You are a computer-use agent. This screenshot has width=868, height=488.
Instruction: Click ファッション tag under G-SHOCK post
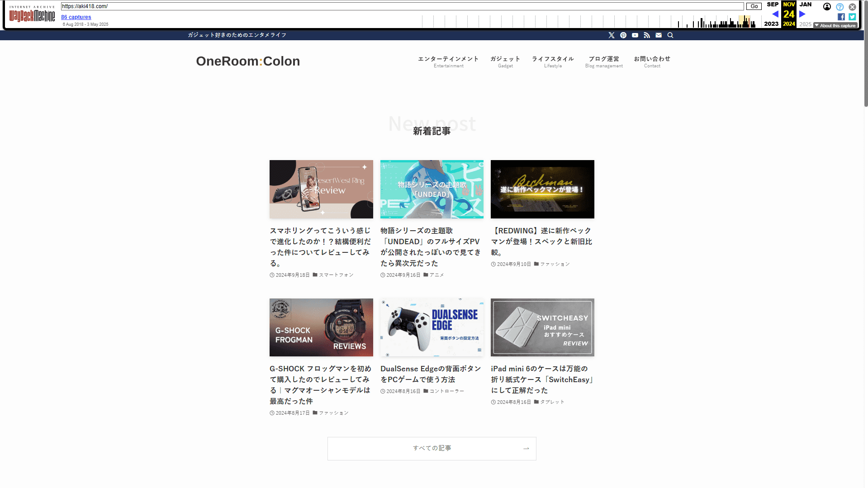click(334, 413)
